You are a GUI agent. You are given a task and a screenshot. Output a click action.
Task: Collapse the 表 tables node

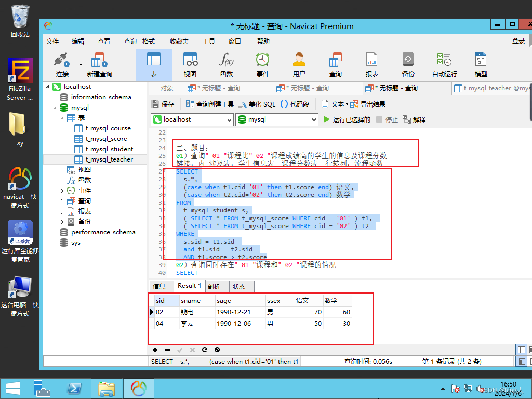62,118
